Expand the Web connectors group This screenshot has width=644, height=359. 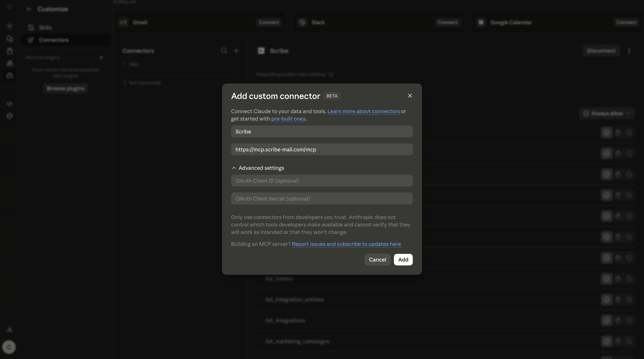click(131, 64)
